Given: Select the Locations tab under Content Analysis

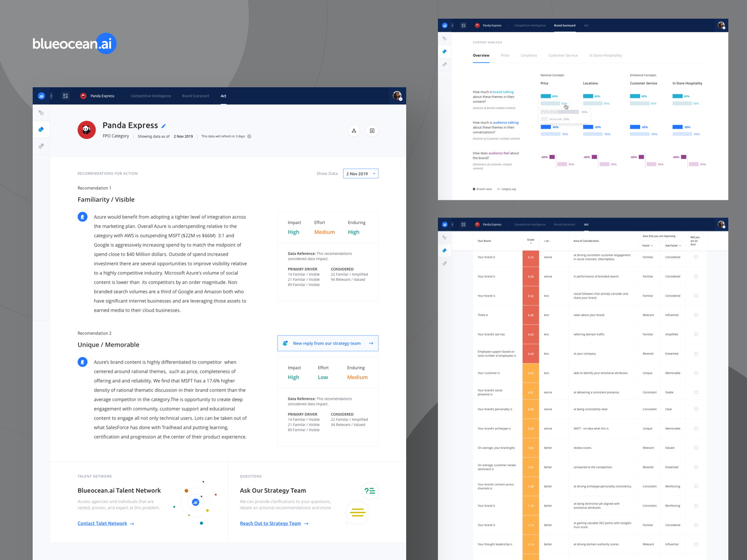Looking at the screenshot, I should point(529,56).
